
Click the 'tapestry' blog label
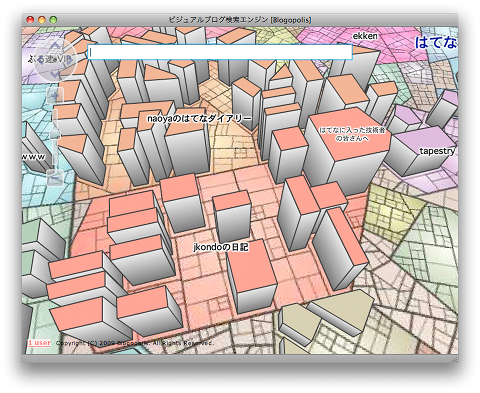437,151
